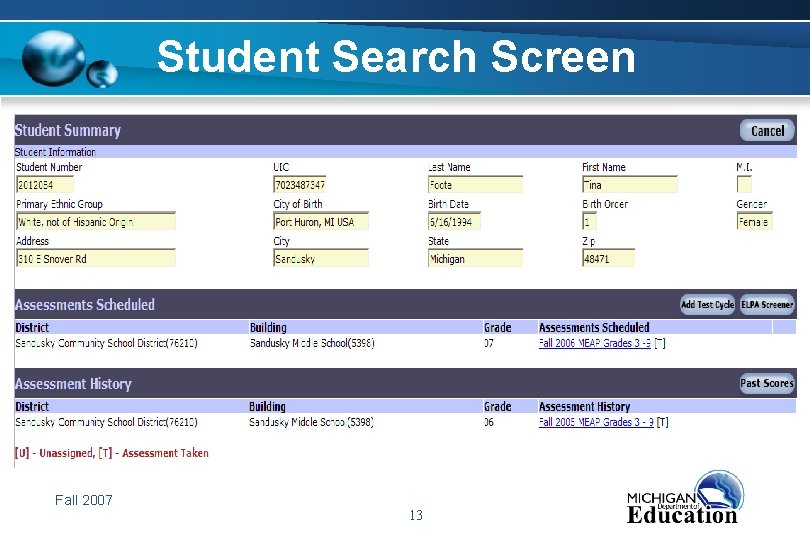Click the Student Summary heading
The height and width of the screenshot is (540, 810).
click(x=68, y=130)
